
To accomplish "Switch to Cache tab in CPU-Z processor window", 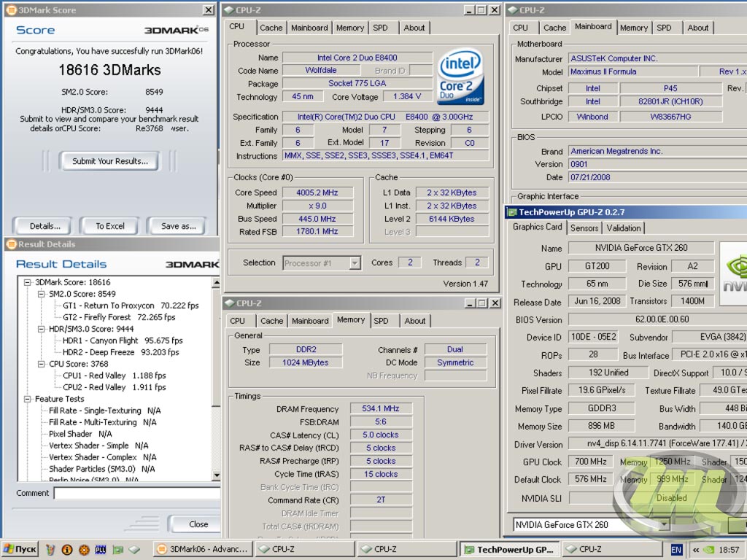I will [x=271, y=28].
